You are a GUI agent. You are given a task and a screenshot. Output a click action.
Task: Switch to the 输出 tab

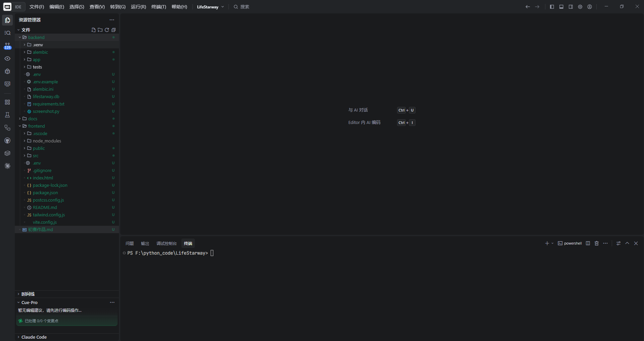tap(145, 243)
